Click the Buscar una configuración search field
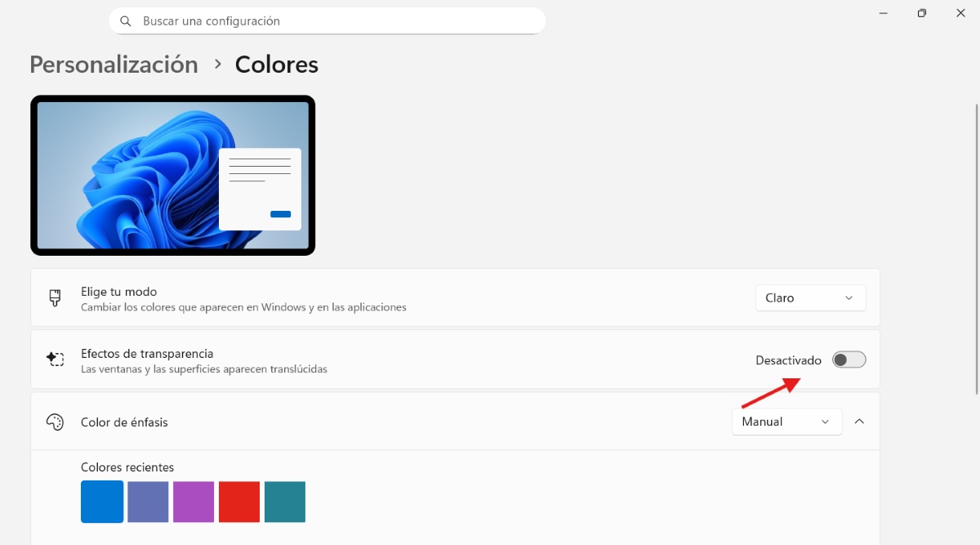 327,20
